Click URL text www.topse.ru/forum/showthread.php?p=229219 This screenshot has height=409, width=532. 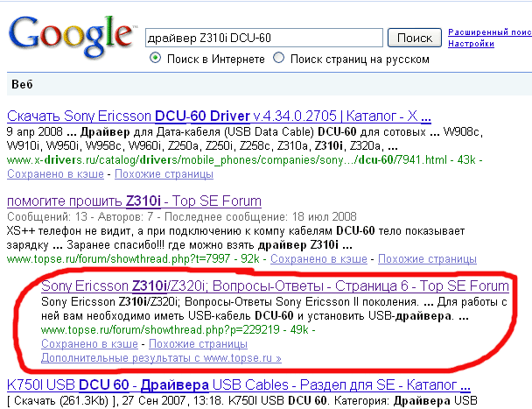click(160, 329)
